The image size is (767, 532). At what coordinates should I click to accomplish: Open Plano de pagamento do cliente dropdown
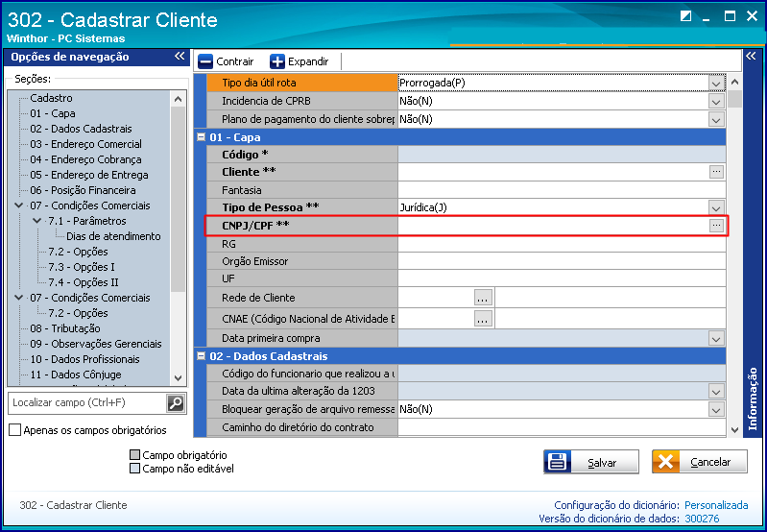[x=716, y=119]
